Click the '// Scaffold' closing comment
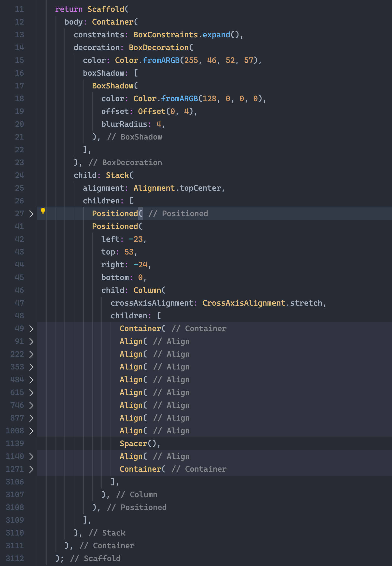This screenshot has height=566, width=392. (x=96, y=559)
